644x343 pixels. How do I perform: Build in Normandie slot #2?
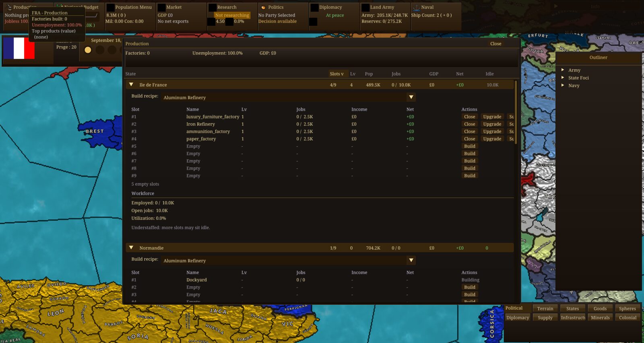point(469,287)
